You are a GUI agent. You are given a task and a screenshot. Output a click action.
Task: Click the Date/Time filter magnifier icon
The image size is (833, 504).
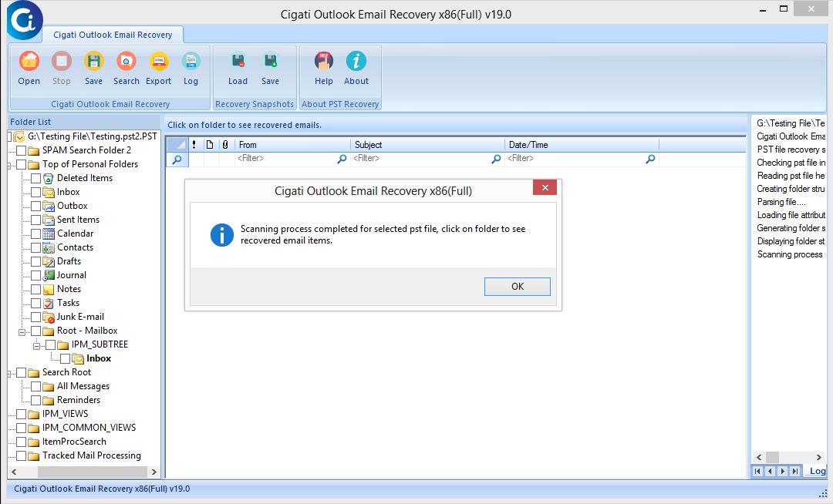[x=650, y=159]
